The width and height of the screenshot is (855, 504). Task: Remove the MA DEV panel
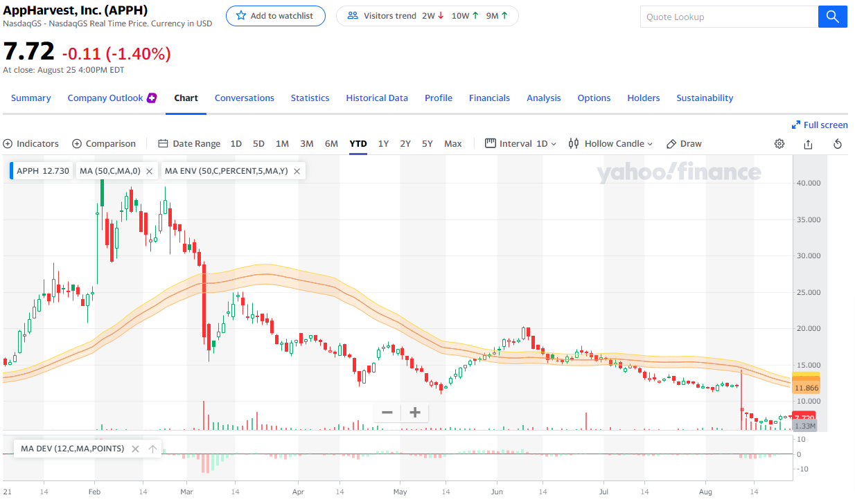point(135,449)
